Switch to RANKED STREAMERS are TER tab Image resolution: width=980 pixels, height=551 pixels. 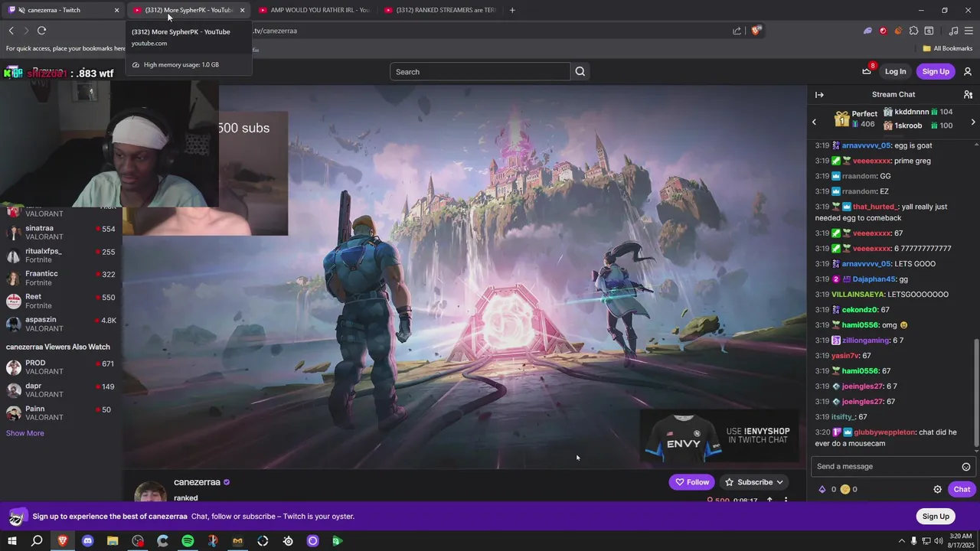(x=439, y=10)
